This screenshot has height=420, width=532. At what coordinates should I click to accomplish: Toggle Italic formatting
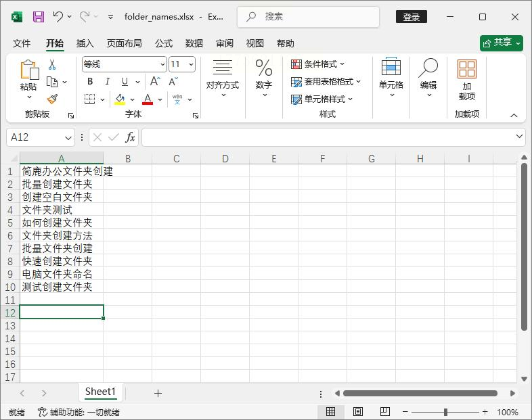[107, 81]
